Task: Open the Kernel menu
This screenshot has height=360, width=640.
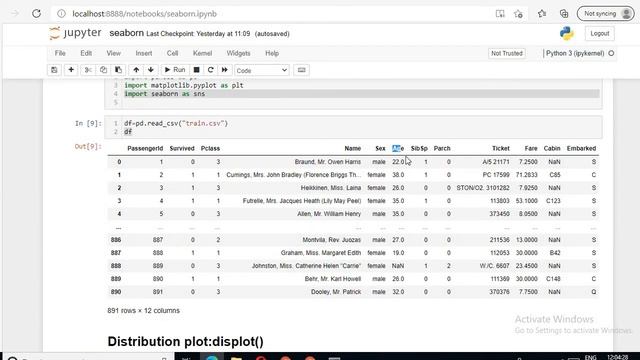Action: [202, 53]
